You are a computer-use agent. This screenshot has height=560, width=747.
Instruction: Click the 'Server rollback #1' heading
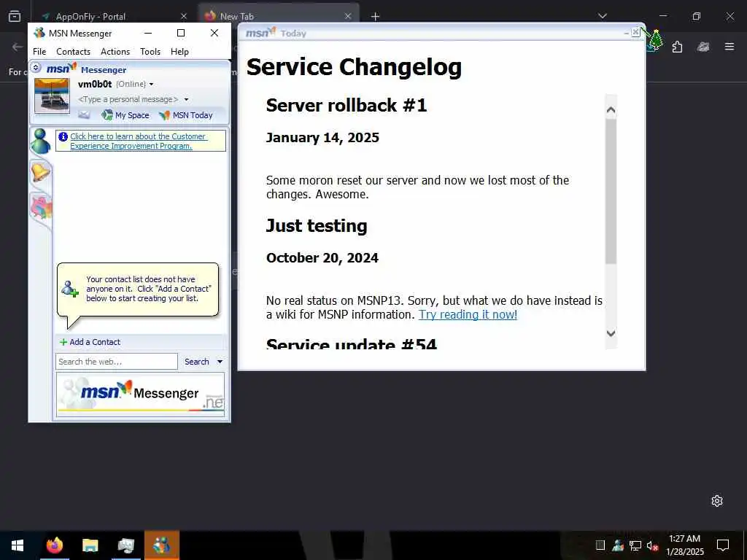point(347,105)
